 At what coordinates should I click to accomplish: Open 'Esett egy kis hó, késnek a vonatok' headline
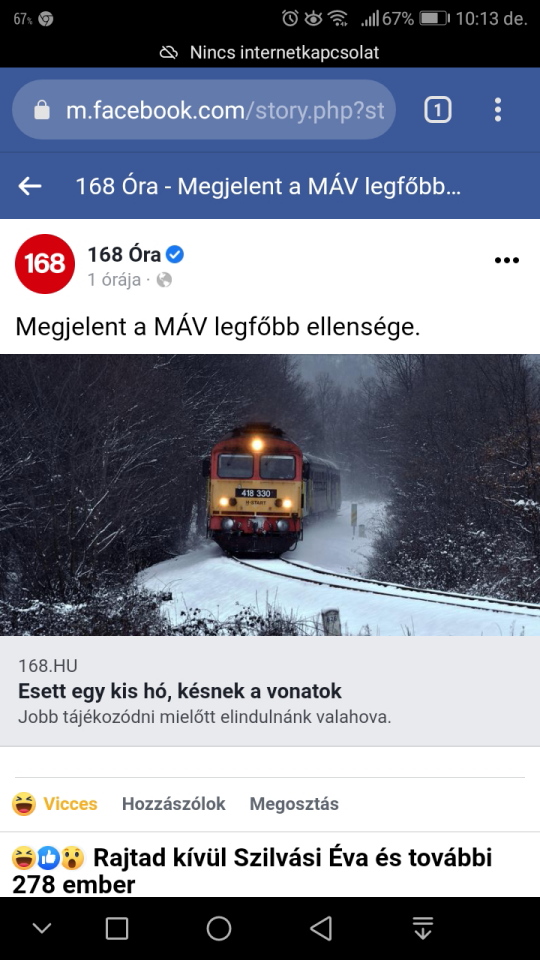(x=180, y=691)
